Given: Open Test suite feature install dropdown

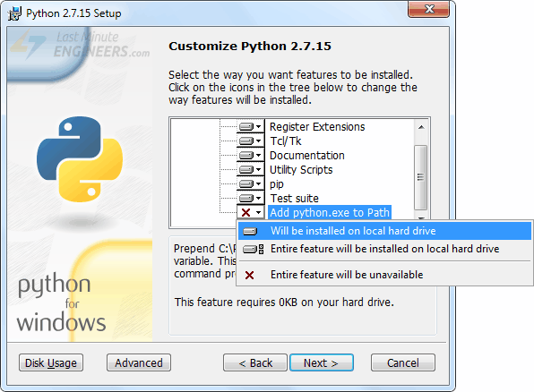Looking at the screenshot, I should (251, 199).
